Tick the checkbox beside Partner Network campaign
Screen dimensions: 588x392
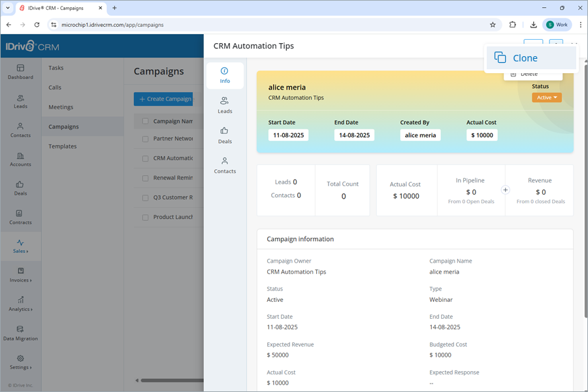point(144,140)
